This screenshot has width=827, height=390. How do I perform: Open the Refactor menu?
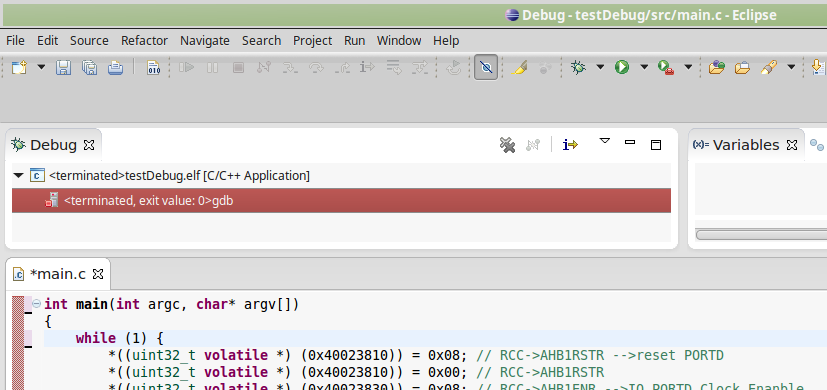point(145,41)
